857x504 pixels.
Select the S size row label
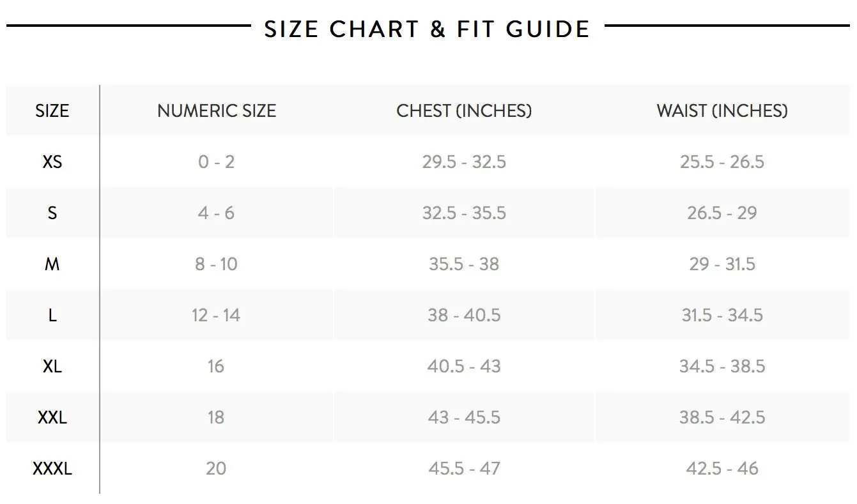[x=52, y=213]
